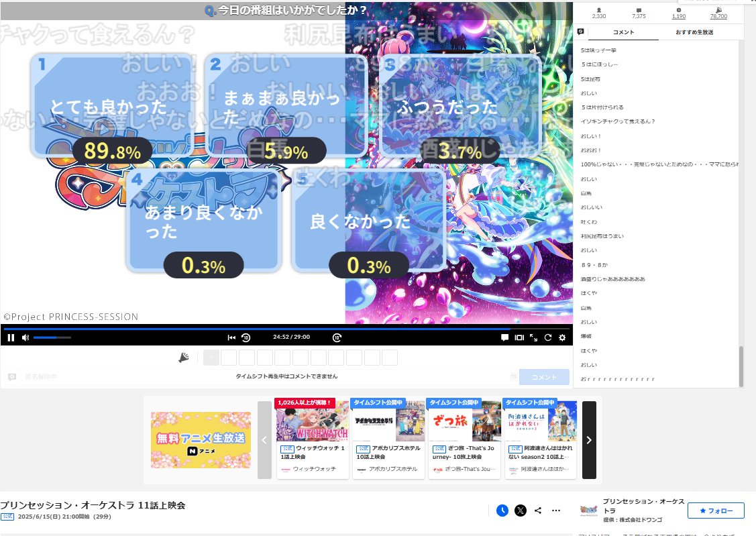Click the comment panel icon beside コメント tab

click(x=580, y=32)
